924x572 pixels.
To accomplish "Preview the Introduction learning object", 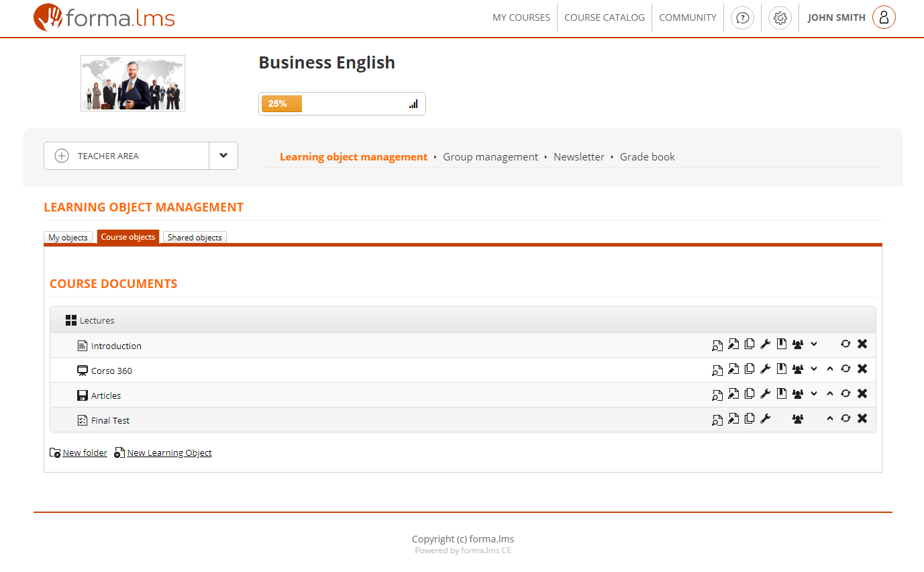I will [x=717, y=344].
